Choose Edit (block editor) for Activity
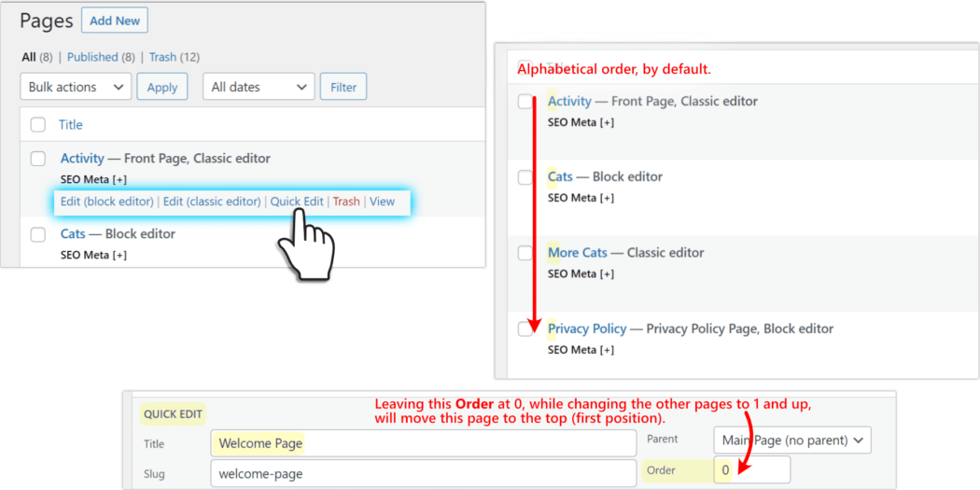This screenshot has height=490, width=980. [x=107, y=202]
